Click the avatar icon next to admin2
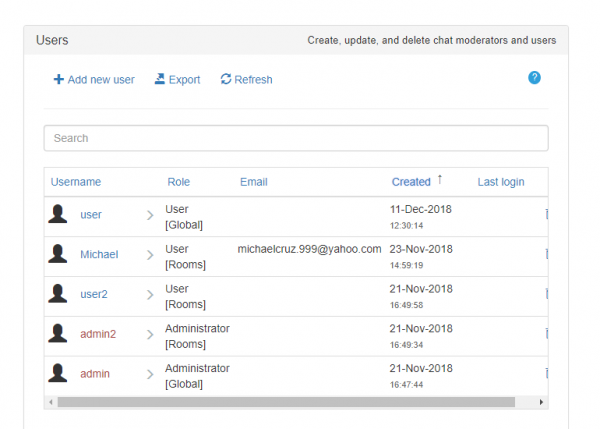Viewport: 600px width, 429px height. 59,334
